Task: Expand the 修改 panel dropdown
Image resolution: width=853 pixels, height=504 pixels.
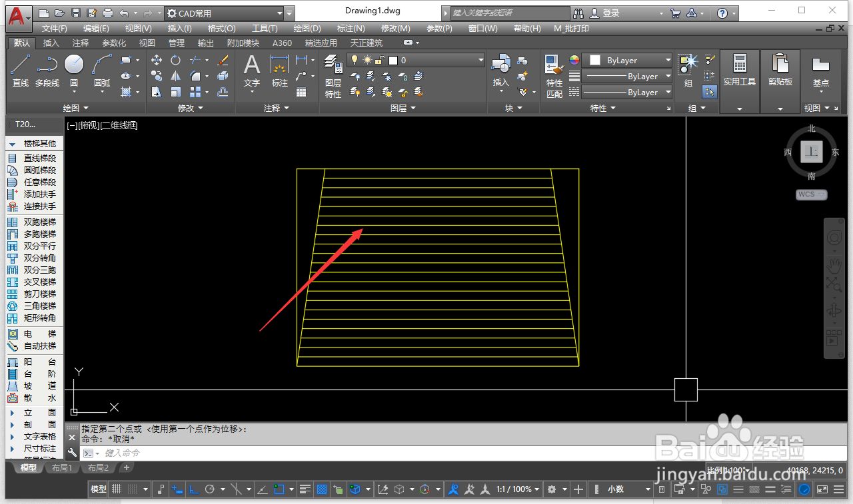Action: [191, 108]
